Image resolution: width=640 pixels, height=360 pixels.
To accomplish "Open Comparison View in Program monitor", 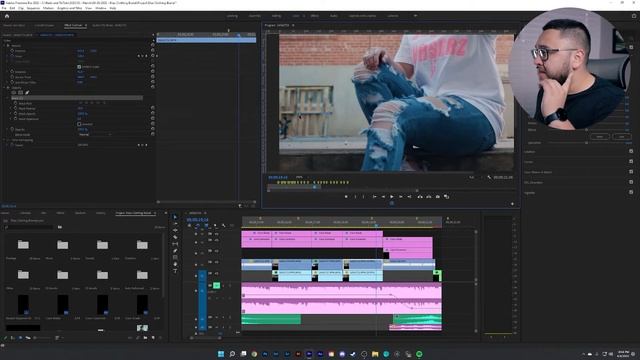I will tap(447, 197).
